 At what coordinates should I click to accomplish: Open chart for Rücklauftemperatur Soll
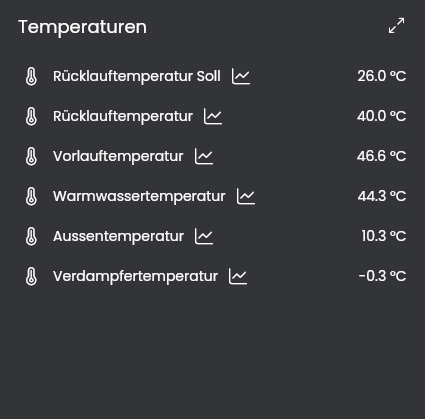click(x=241, y=76)
